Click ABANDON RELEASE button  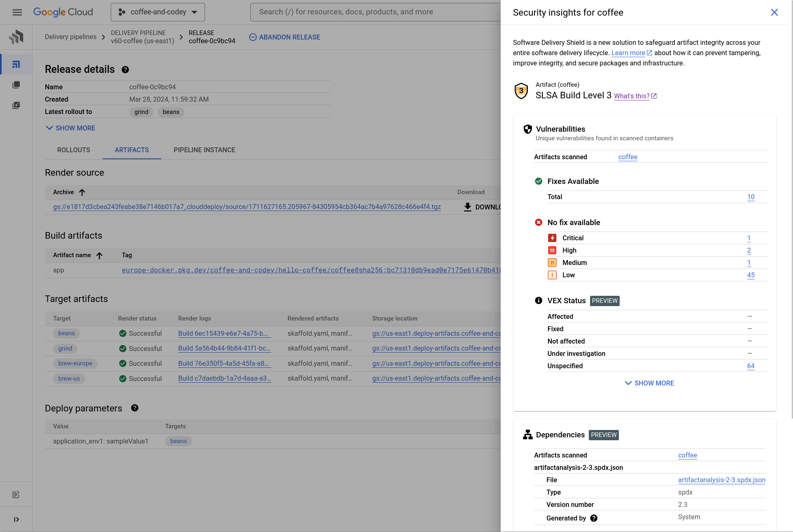(x=285, y=37)
